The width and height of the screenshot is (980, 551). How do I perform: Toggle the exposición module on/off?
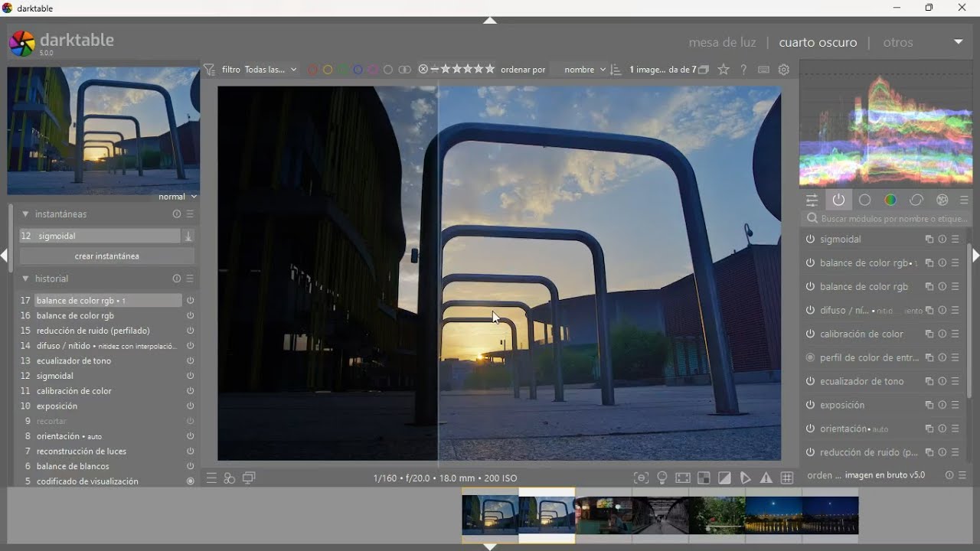tap(810, 406)
